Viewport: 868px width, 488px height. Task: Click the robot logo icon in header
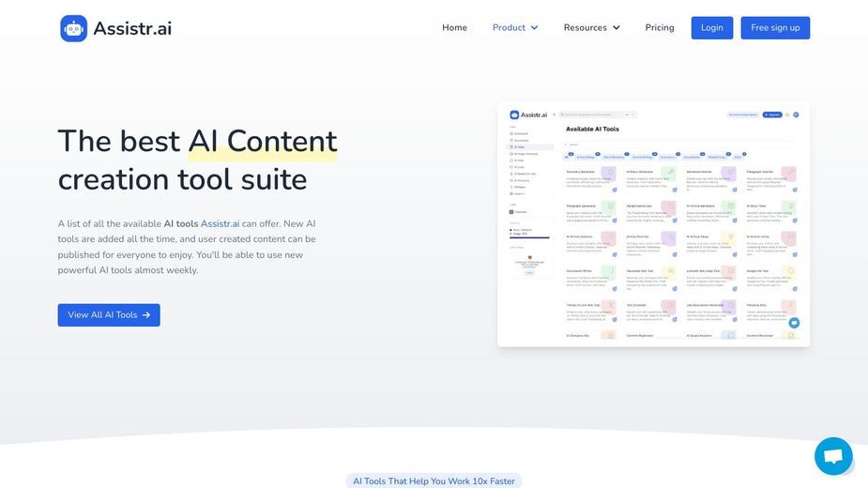[x=73, y=28]
